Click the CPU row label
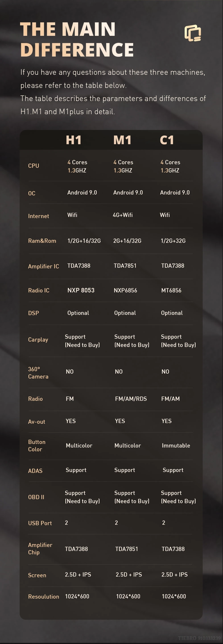Screen dimensions: 223x644 pos(34,166)
